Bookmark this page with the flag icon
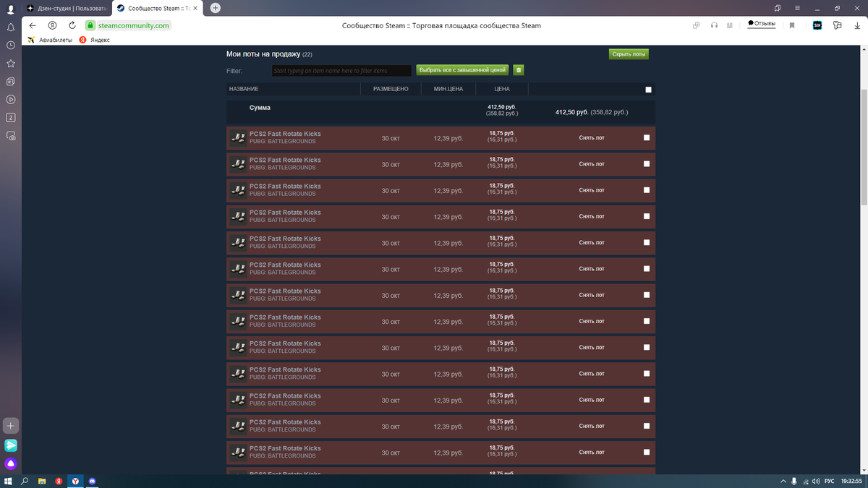The image size is (868, 488). (792, 25)
